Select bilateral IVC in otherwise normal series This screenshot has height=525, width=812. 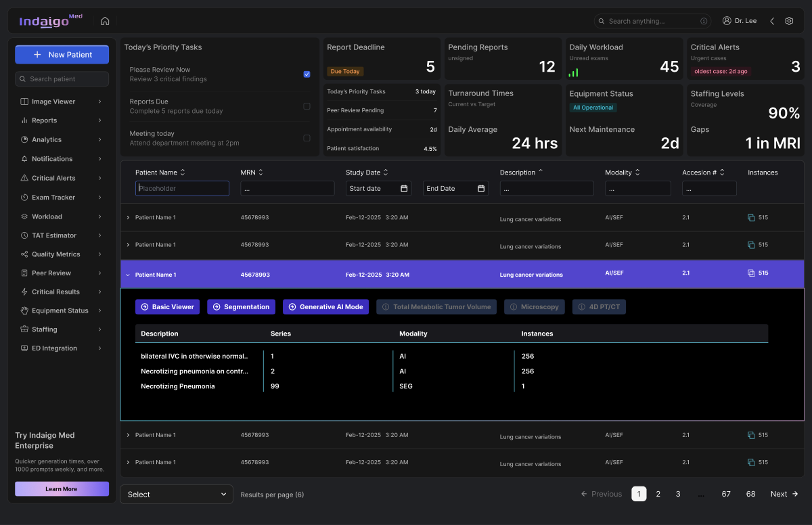tap(451, 356)
